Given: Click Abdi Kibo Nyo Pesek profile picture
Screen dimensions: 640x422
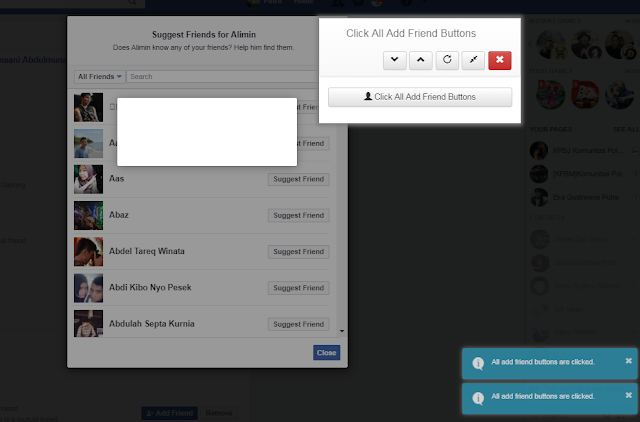Looking at the screenshot, I should 89,288.
